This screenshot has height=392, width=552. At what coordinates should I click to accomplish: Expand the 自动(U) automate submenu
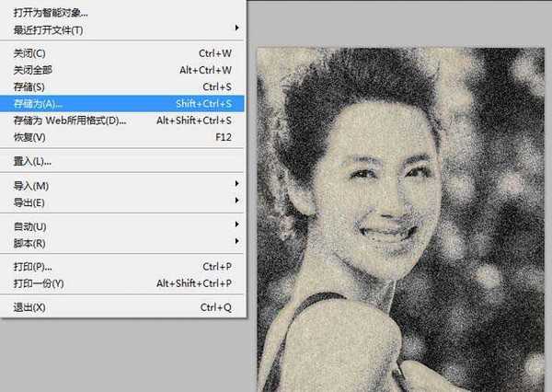(x=29, y=225)
